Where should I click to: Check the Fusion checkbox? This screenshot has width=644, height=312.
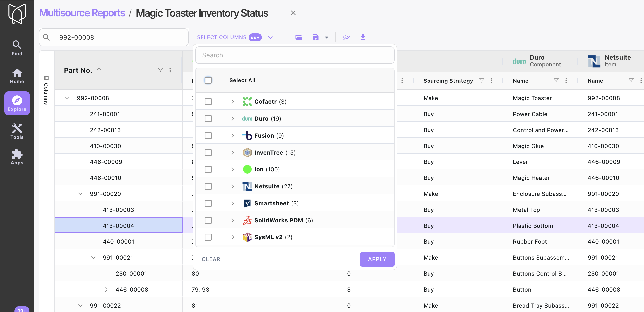click(x=208, y=135)
